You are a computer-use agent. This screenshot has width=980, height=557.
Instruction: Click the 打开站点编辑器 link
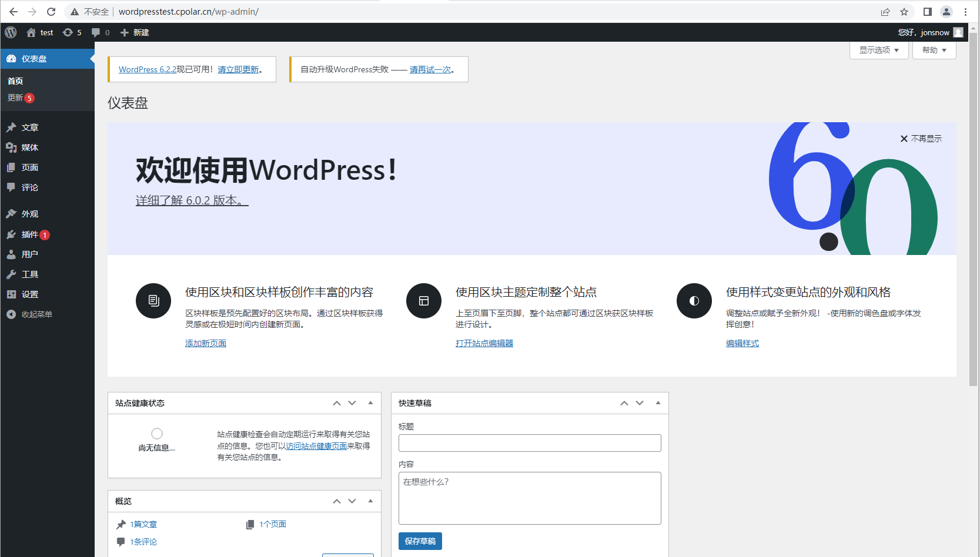tap(484, 343)
